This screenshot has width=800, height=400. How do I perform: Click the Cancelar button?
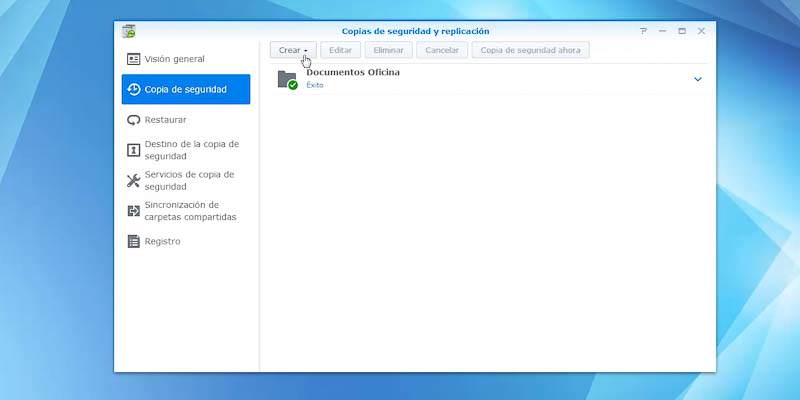click(x=442, y=51)
